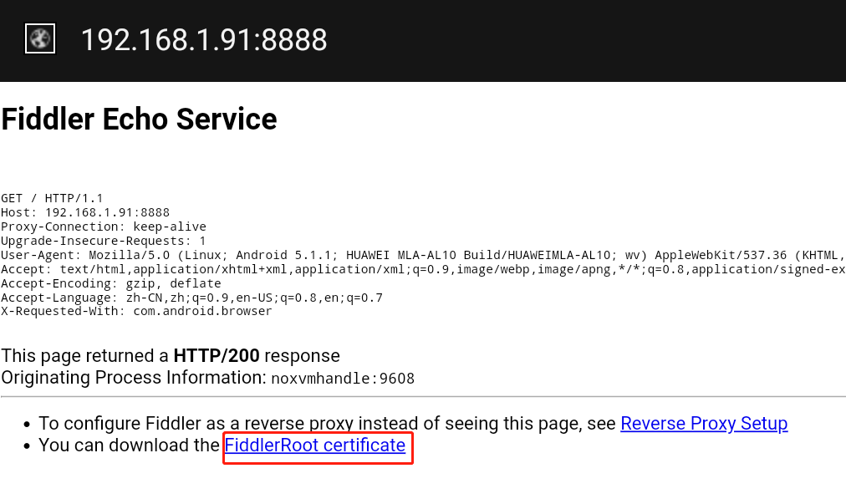The height and width of the screenshot is (504, 846).
Task: Click the 'Originating Process Information:' label
Action: click(x=134, y=378)
